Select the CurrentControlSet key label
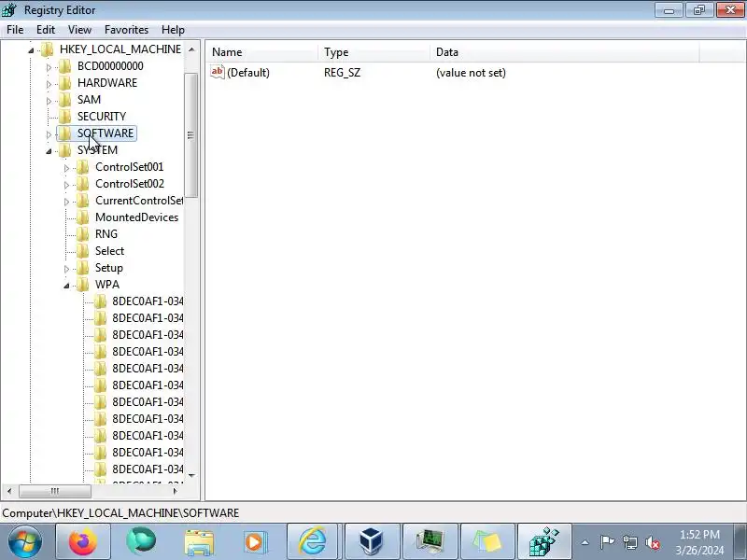 [x=139, y=201]
